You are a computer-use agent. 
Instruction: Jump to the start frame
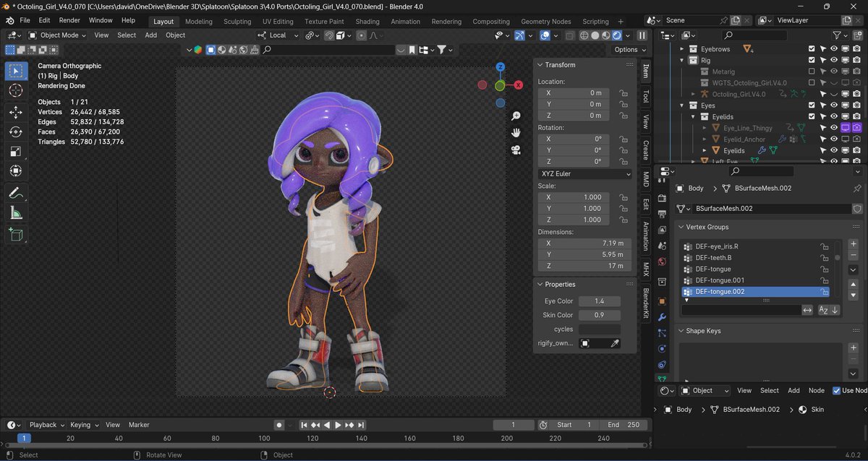pos(305,425)
